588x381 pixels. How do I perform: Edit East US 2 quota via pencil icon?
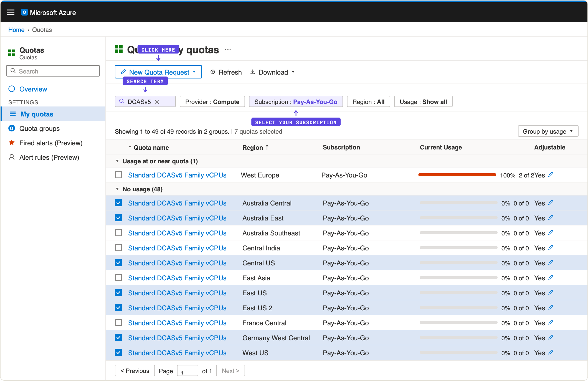(551, 307)
